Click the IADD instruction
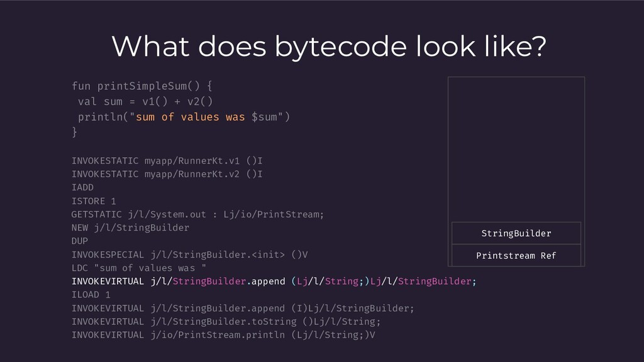Image resolution: width=644 pixels, height=362 pixels. pos(82,187)
